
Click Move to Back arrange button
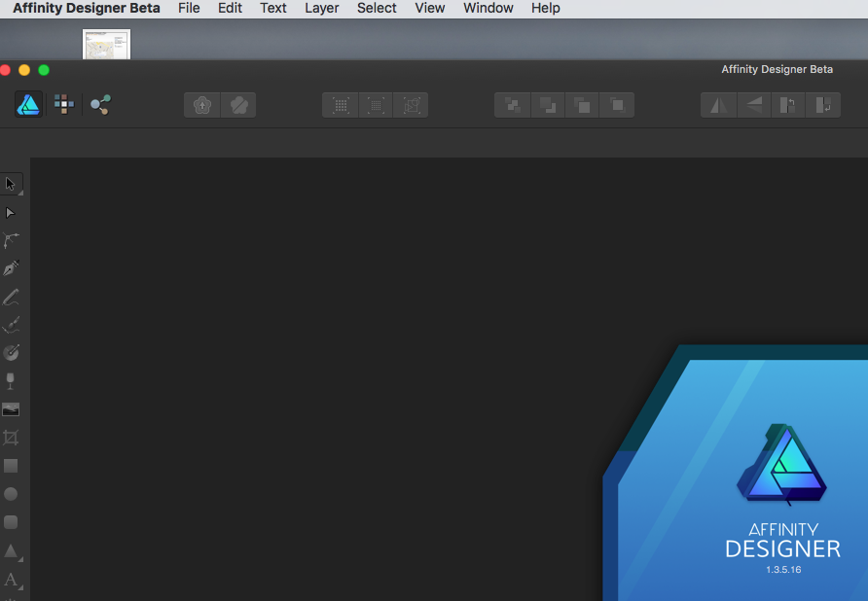(513, 105)
